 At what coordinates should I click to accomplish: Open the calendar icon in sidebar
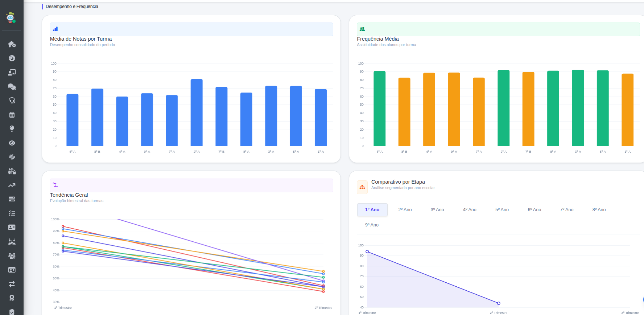click(x=12, y=115)
